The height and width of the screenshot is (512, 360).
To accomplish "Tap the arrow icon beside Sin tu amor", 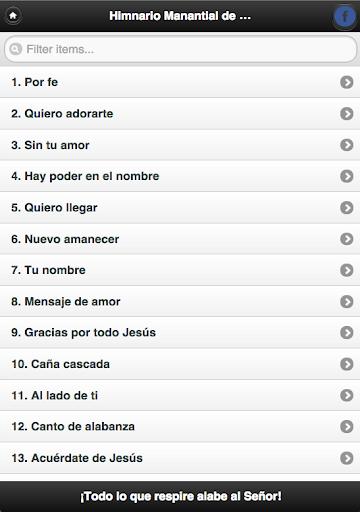I will pos(347,145).
